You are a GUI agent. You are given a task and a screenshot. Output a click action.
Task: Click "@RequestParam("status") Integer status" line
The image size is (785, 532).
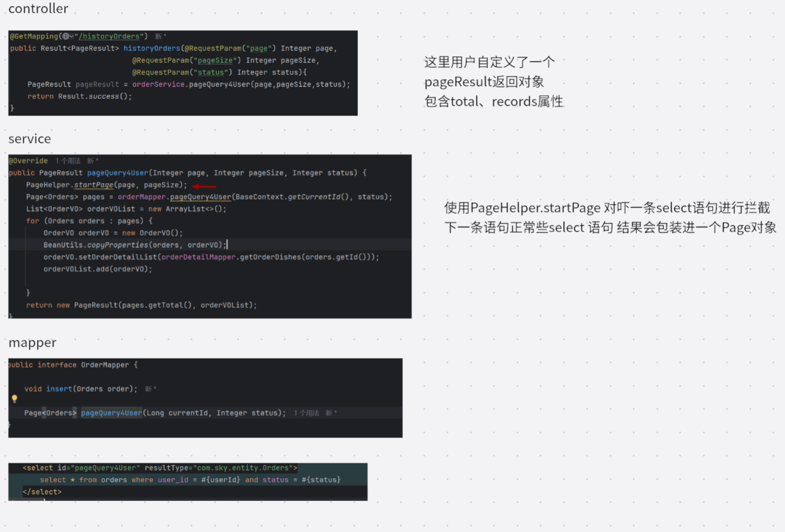pos(219,73)
